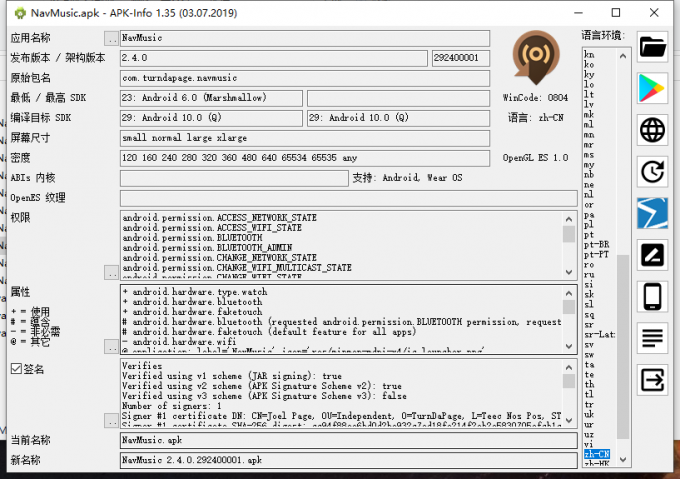Image resolution: width=680 pixels, height=479 pixels.
Task: Expand the 应用名称 details button
Action: click(x=110, y=38)
